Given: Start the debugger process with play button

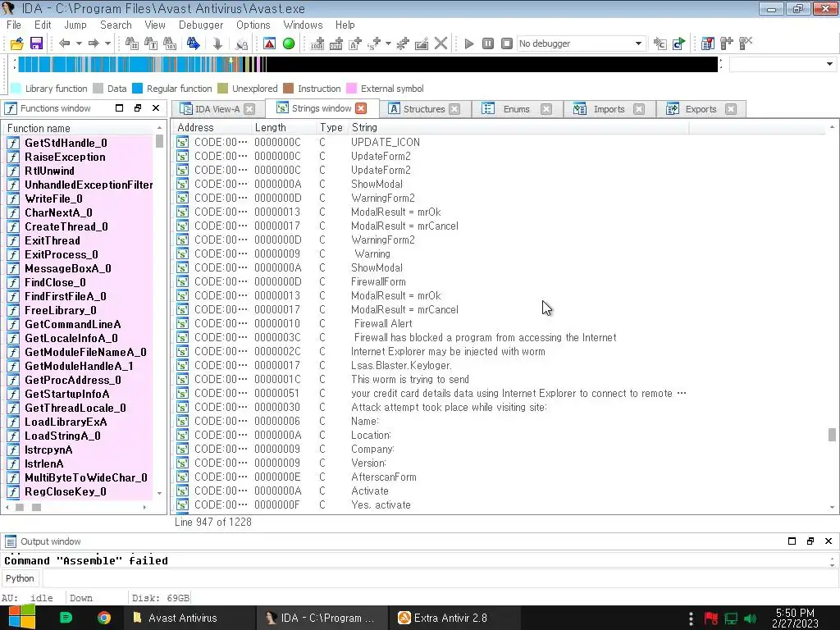Looking at the screenshot, I should click(x=469, y=43).
